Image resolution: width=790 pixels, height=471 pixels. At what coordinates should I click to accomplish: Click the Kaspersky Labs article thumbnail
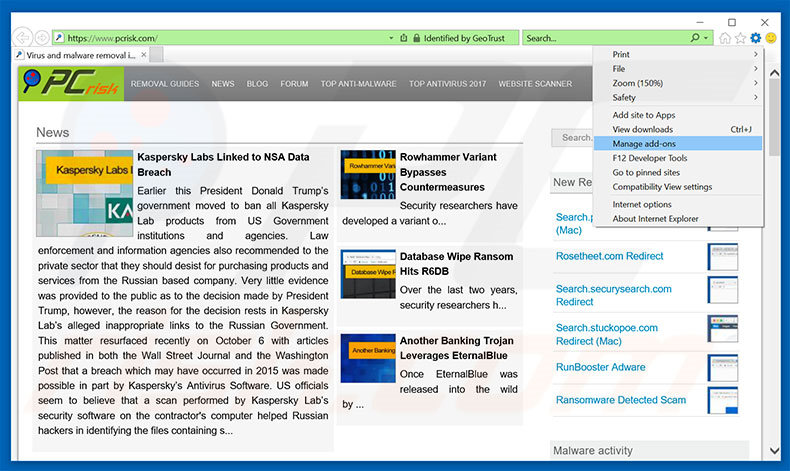click(x=85, y=193)
